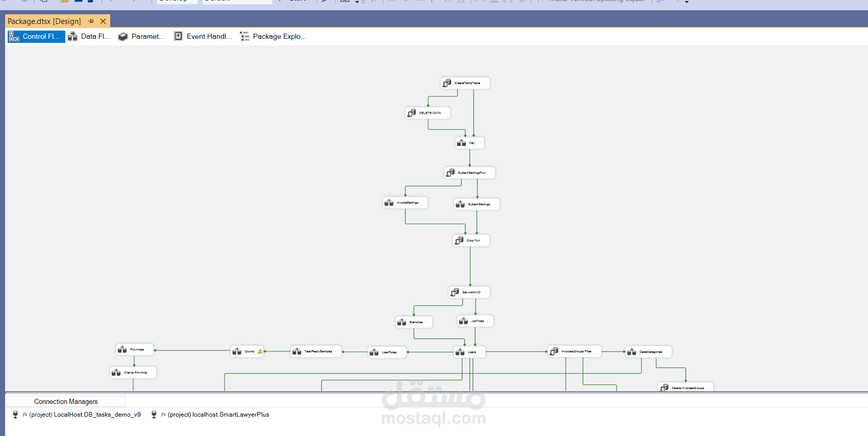Select the SystemSettings data flow task
The height and width of the screenshot is (436, 868).
click(x=477, y=204)
